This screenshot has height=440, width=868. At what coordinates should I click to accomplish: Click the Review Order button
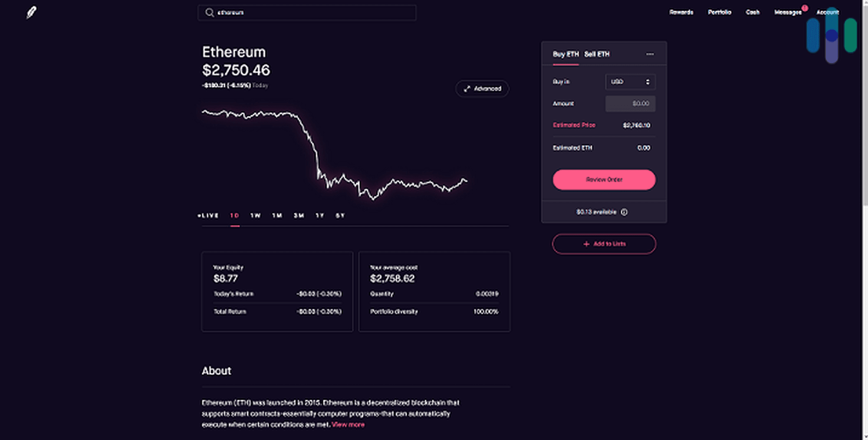click(x=604, y=179)
